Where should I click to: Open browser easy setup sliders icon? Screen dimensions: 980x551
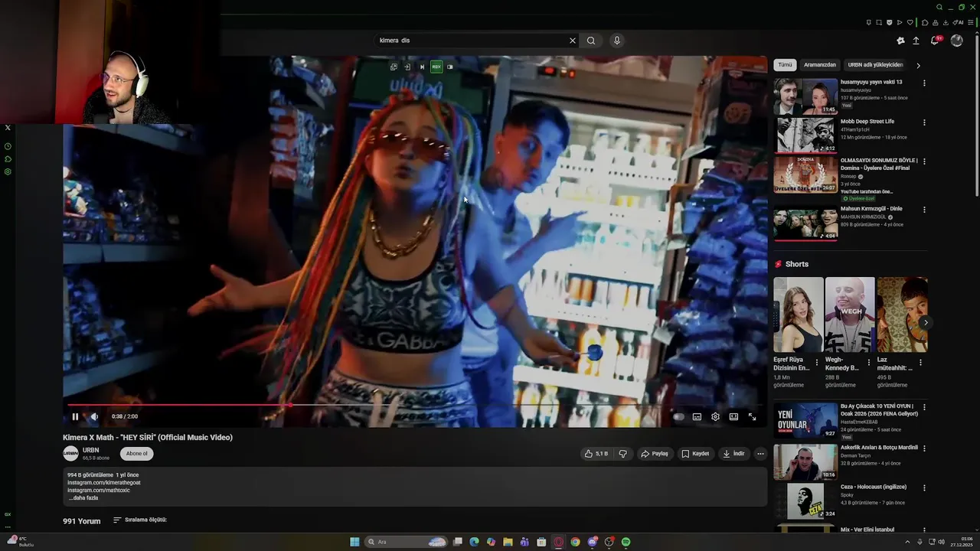click(971, 22)
